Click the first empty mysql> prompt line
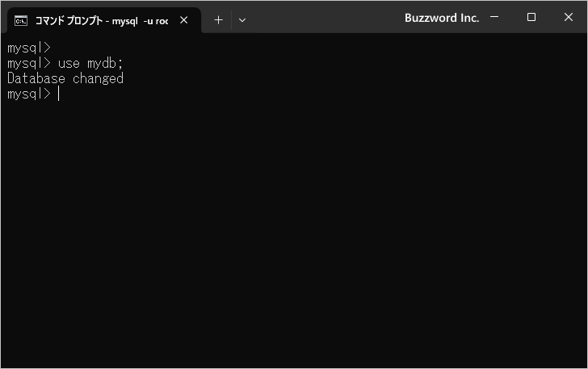The height and width of the screenshot is (369, 588). (29, 48)
